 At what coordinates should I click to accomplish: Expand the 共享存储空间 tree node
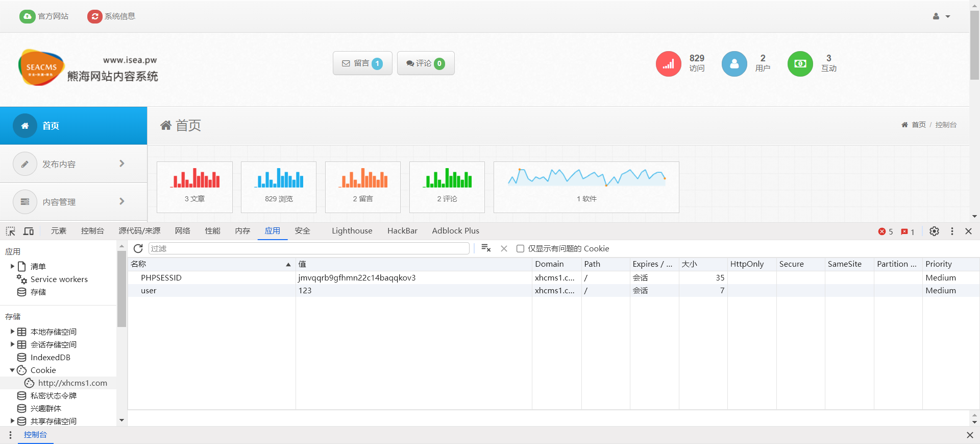point(12,421)
